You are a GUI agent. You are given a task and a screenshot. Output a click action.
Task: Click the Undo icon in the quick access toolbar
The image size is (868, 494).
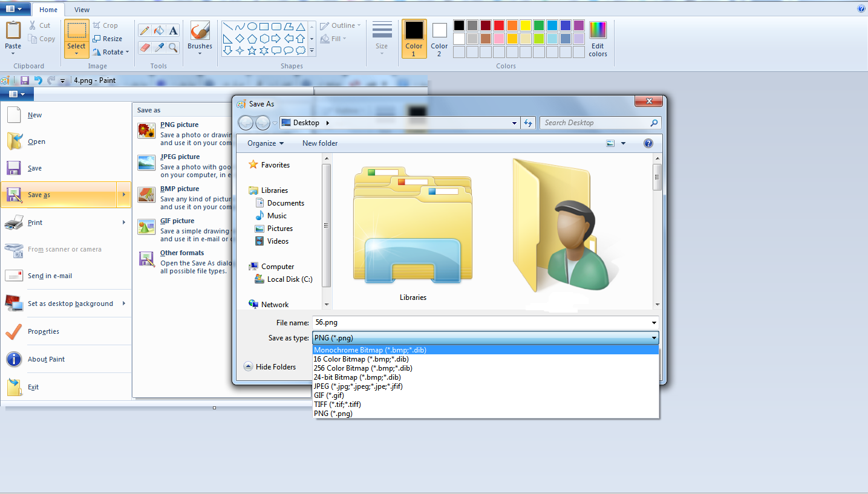(x=38, y=80)
